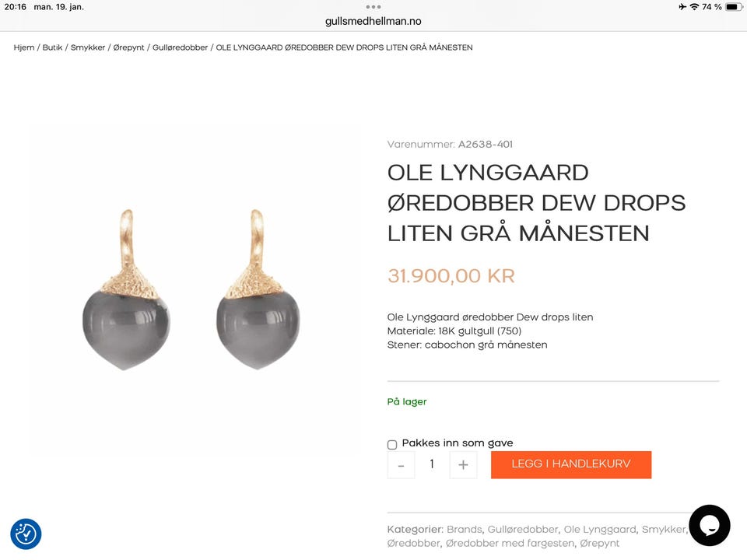Decrease quantity with the minus button

click(x=402, y=465)
